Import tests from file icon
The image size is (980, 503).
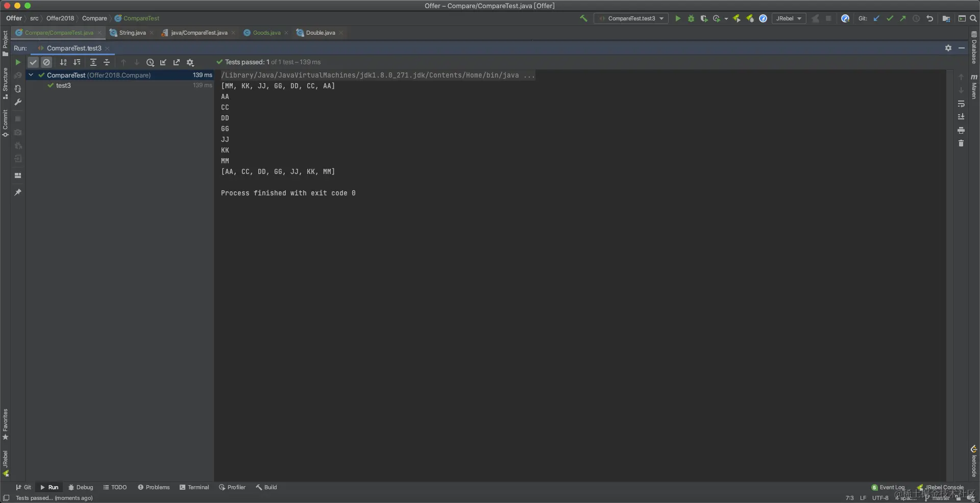(163, 62)
